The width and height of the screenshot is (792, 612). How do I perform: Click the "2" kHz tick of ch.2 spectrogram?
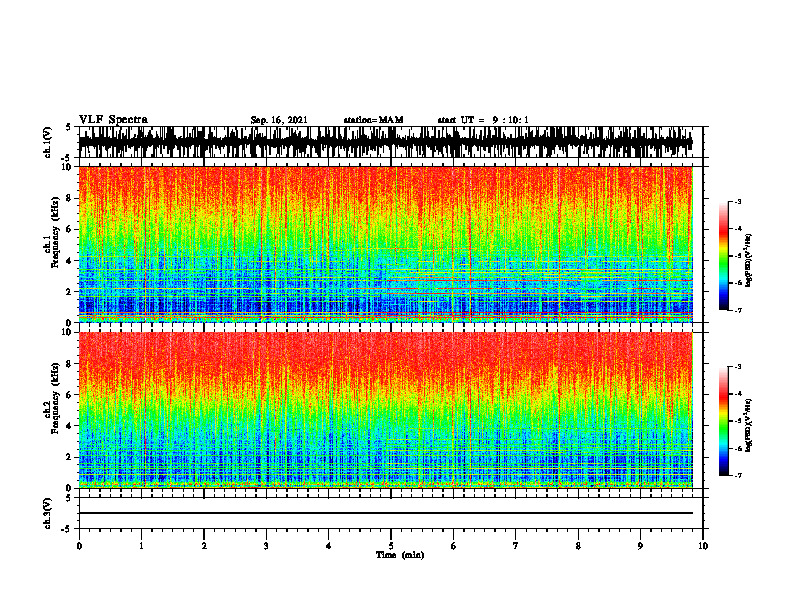click(70, 457)
